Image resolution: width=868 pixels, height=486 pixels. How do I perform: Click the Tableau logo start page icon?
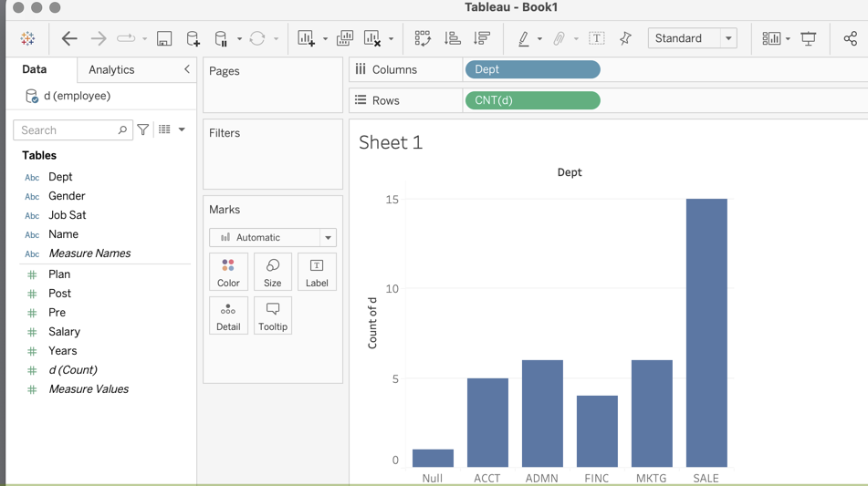[27, 38]
